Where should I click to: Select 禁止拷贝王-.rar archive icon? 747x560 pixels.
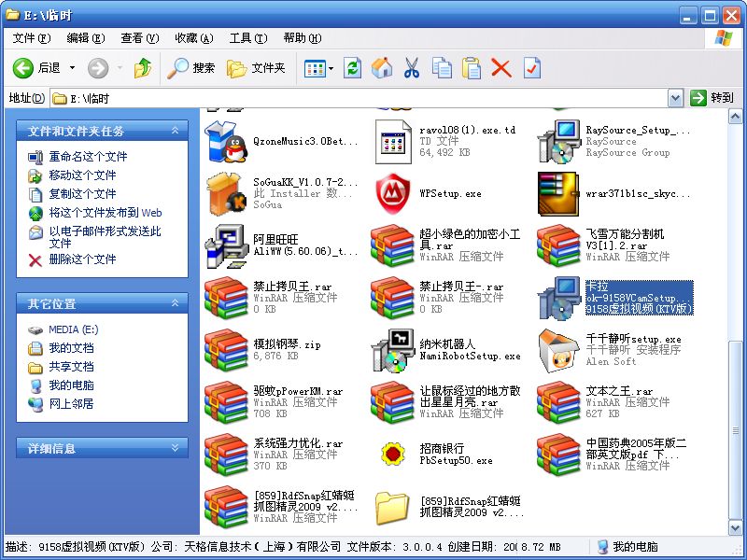point(392,298)
